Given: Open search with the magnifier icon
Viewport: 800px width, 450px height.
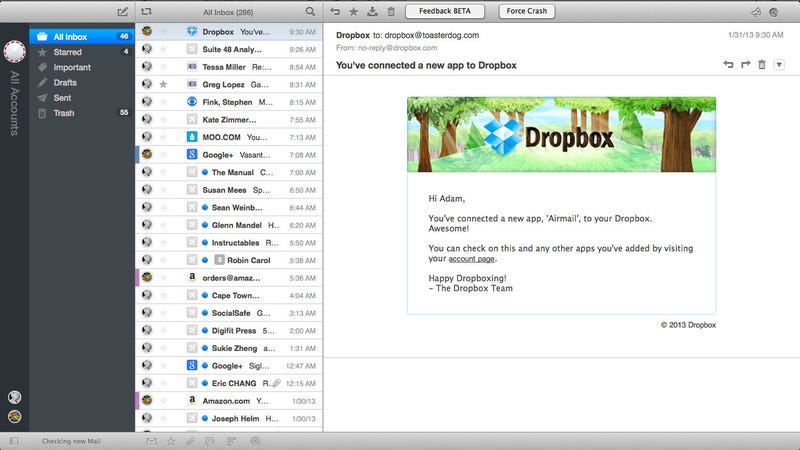Looking at the screenshot, I should (310, 11).
